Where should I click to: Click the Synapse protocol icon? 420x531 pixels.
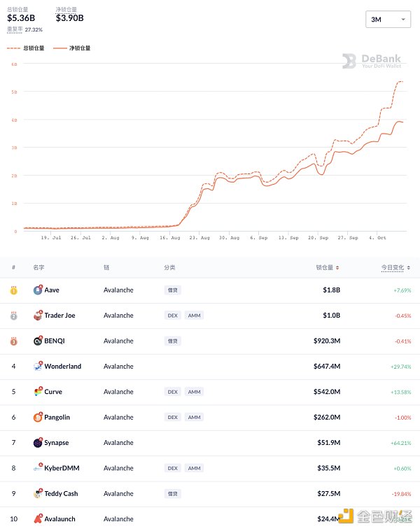38,443
